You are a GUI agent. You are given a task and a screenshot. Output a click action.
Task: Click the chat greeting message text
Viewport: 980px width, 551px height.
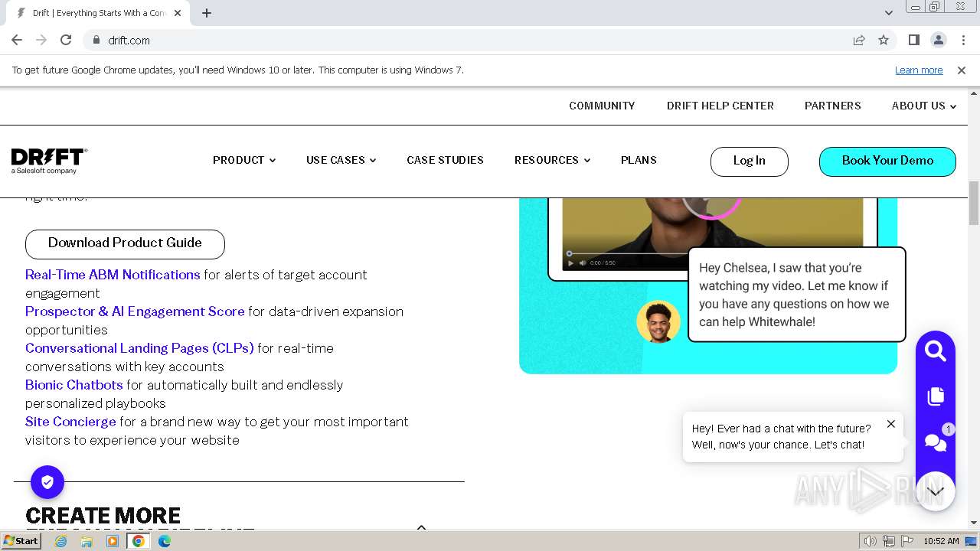click(x=782, y=436)
